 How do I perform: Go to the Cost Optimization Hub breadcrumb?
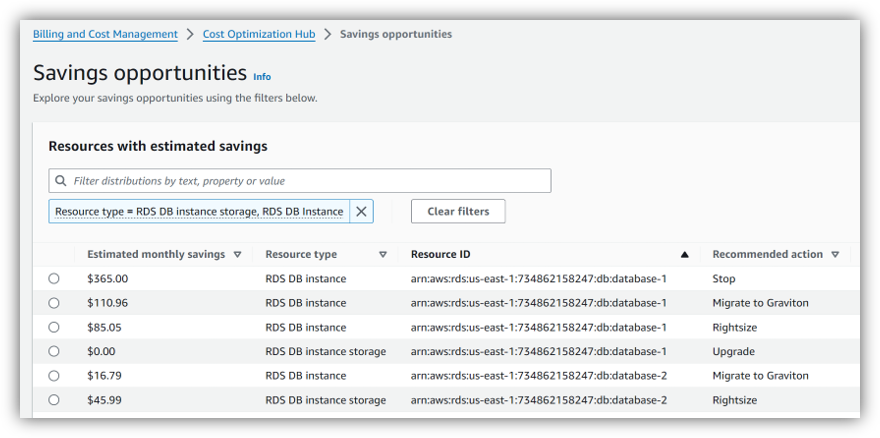click(x=259, y=34)
